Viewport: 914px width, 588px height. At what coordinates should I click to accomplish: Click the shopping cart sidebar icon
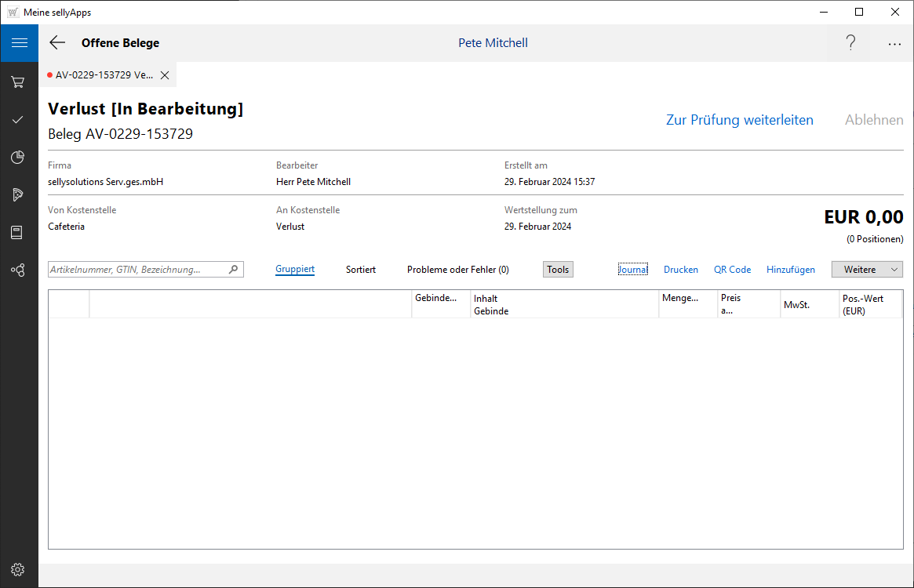(17, 82)
